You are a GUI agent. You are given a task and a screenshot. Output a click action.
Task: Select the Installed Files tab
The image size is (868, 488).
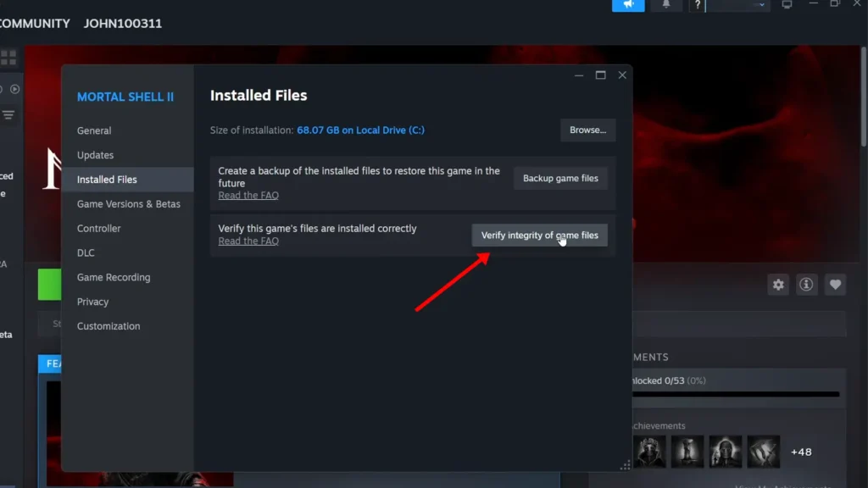pyautogui.click(x=127, y=180)
